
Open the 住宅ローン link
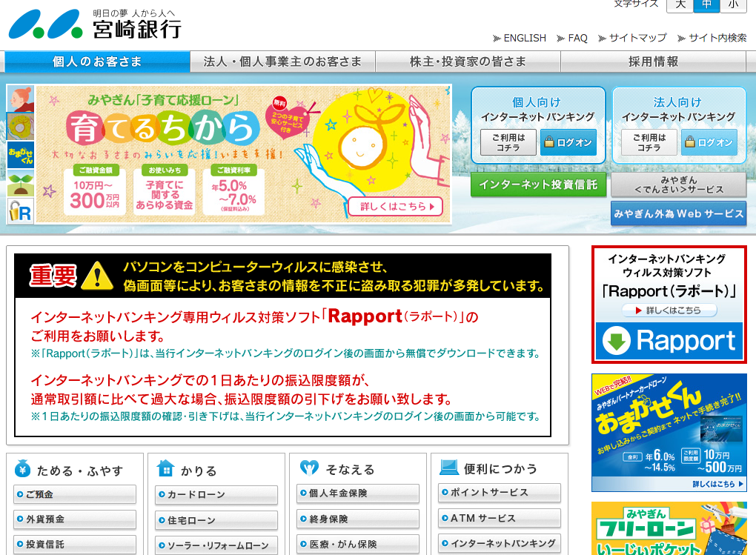pyautogui.click(x=216, y=520)
